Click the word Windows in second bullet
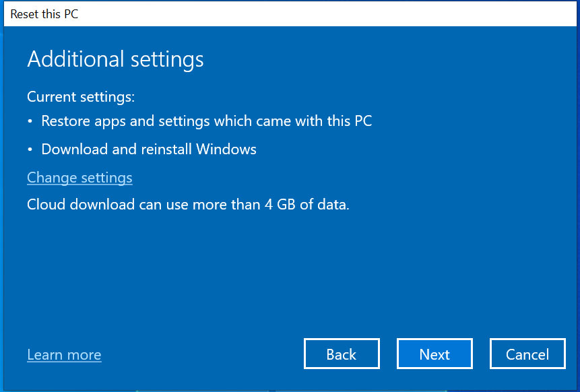The width and height of the screenshot is (580, 392). pos(226,150)
